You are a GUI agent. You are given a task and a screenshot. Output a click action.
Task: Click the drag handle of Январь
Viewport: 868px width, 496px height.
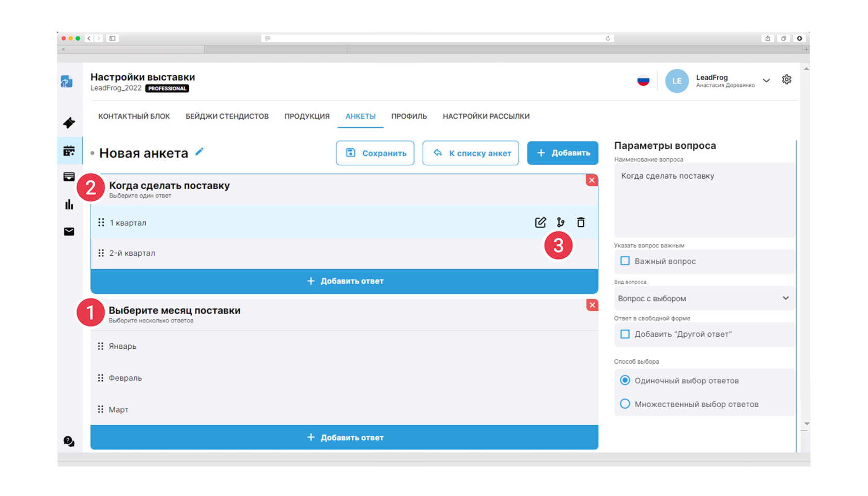click(x=101, y=346)
